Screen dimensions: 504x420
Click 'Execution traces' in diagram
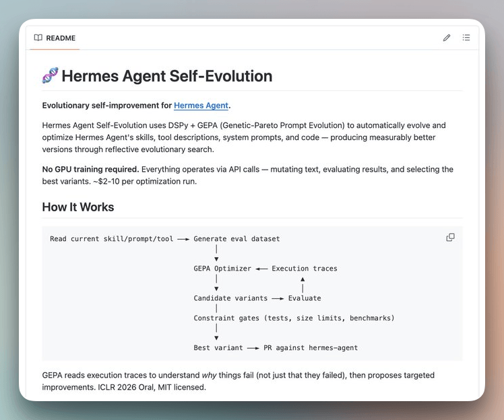click(305, 269)
